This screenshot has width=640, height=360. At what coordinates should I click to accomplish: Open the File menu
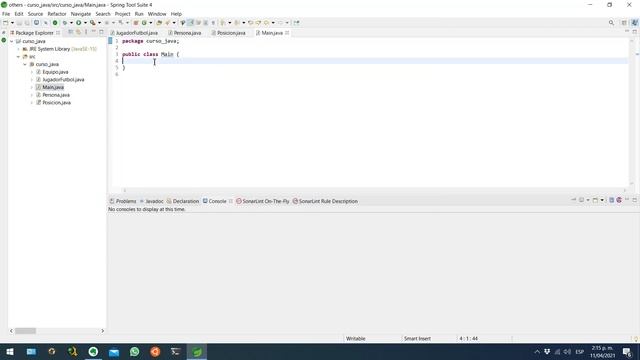(6, 14)
